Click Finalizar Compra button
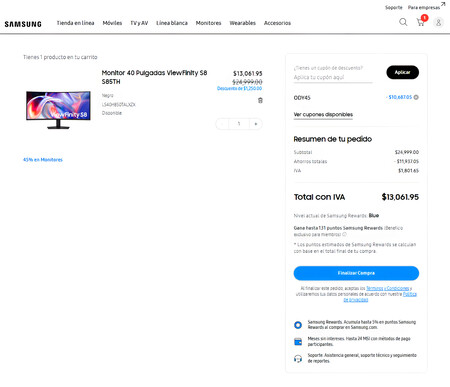 pos(356,273)
